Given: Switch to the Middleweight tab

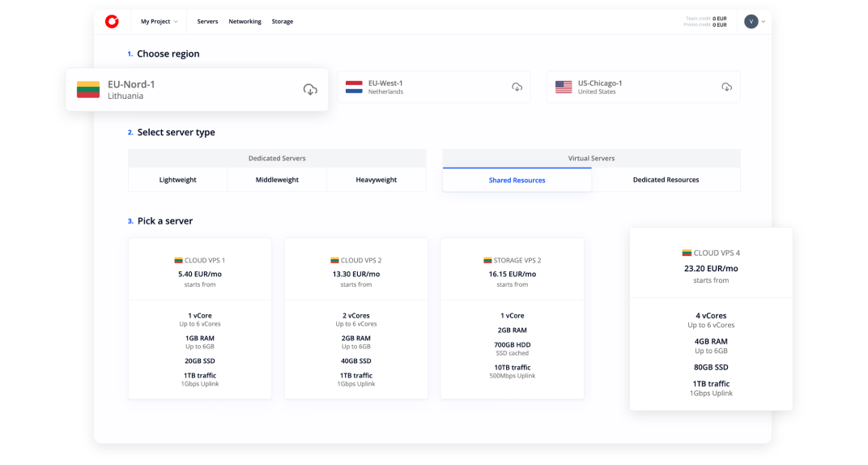Looking at the screenshot, I should coord(277,180).
